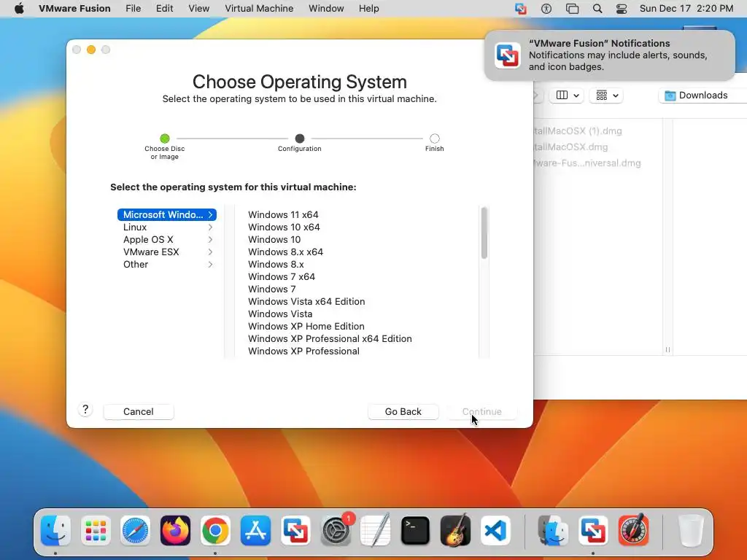This screenshot has width=747, height=560.
Task: Expand Microsoft Windows category chevron
Action: coord(210,215)
